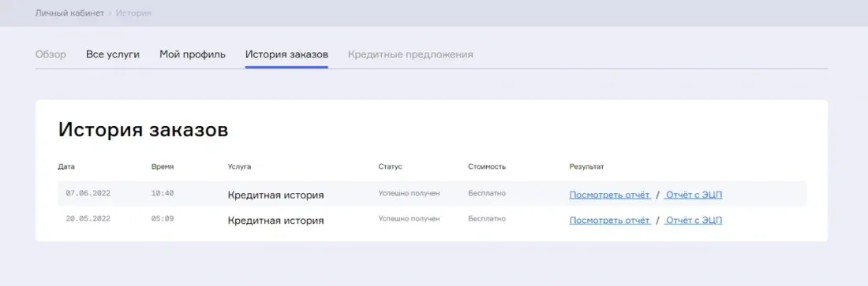This screenshot has height=286, width=868.
Task: Open Кредитные предложения tab
Action: 411,55
